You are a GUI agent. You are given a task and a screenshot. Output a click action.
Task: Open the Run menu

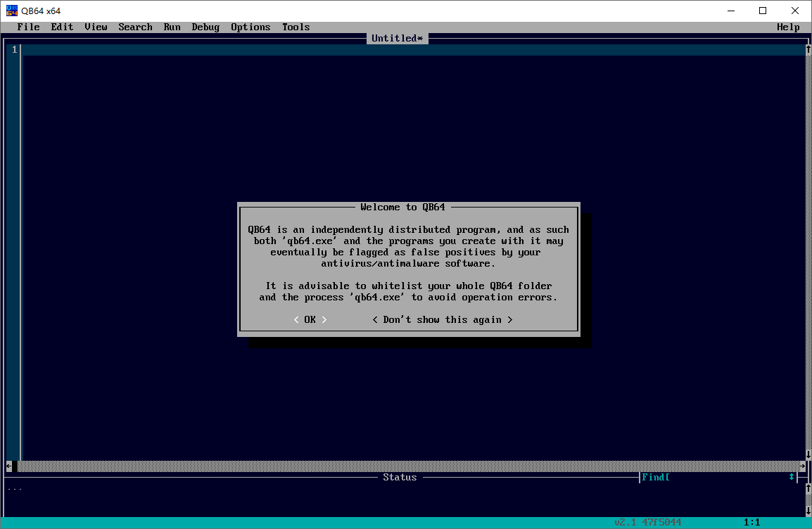(x=172, y=27)
